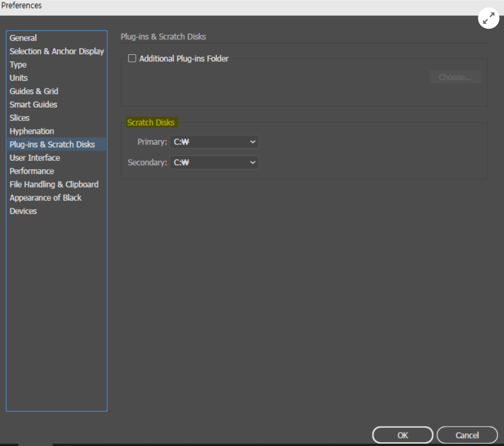Open User Interface preferences
The height and width of the screenshot is (446, 504).
35,158
